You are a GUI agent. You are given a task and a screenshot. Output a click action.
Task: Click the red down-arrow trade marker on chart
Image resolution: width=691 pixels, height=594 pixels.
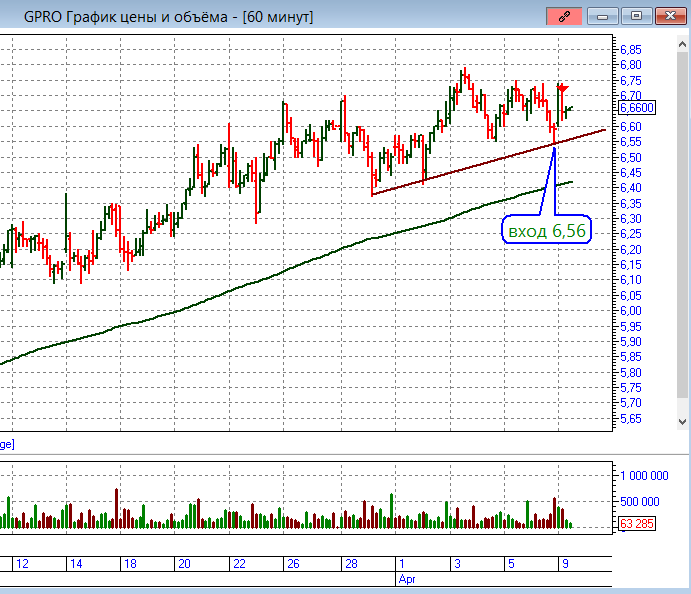562,89
